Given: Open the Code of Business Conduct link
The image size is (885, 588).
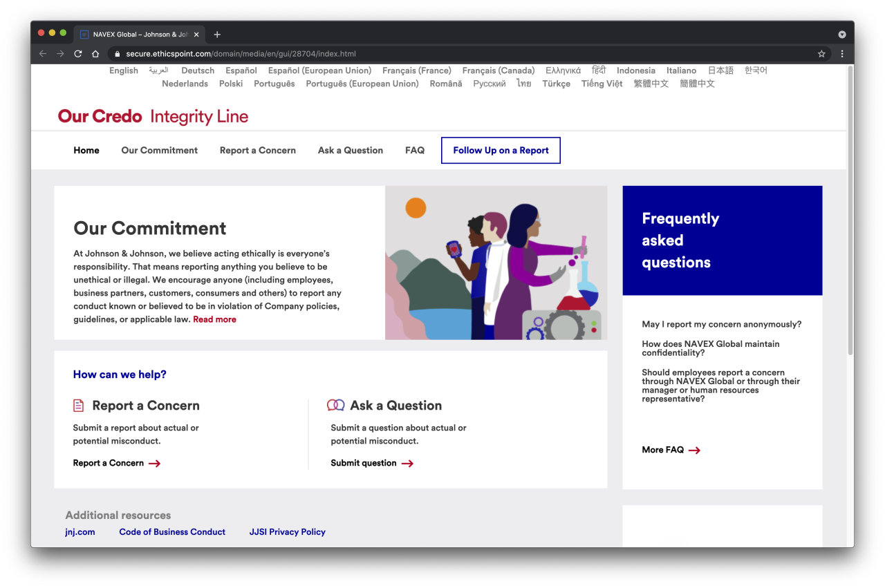Looking at the screenshot, I should pos(172,532).
